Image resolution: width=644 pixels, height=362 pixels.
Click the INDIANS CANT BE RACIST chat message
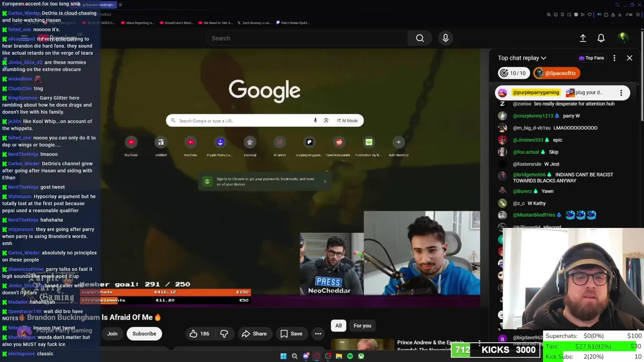tap(563, 177)
